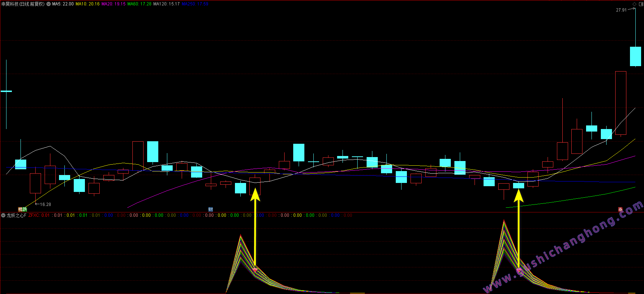This screenshot has width=644, height=294.
Task: Click the 申昊科技(日线 前复权) chart title
Action: click(x=23, y=4)
